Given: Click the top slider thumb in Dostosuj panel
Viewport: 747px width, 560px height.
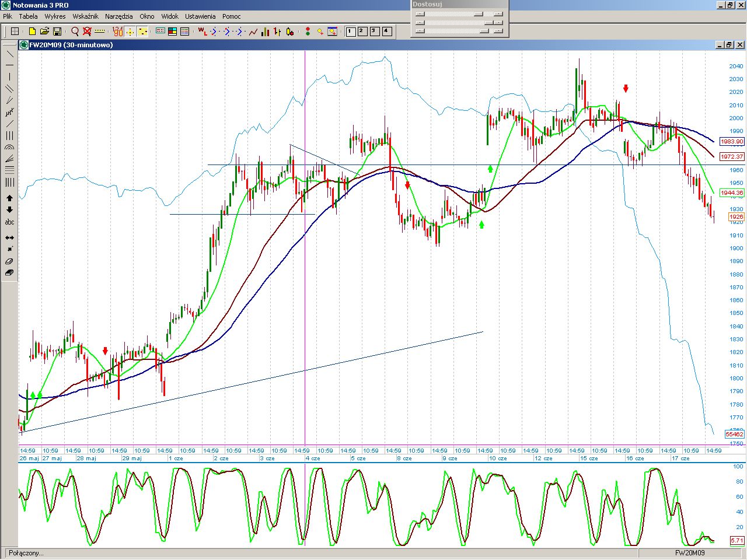Looking at the screenshot, I should [x=479, y=14].
